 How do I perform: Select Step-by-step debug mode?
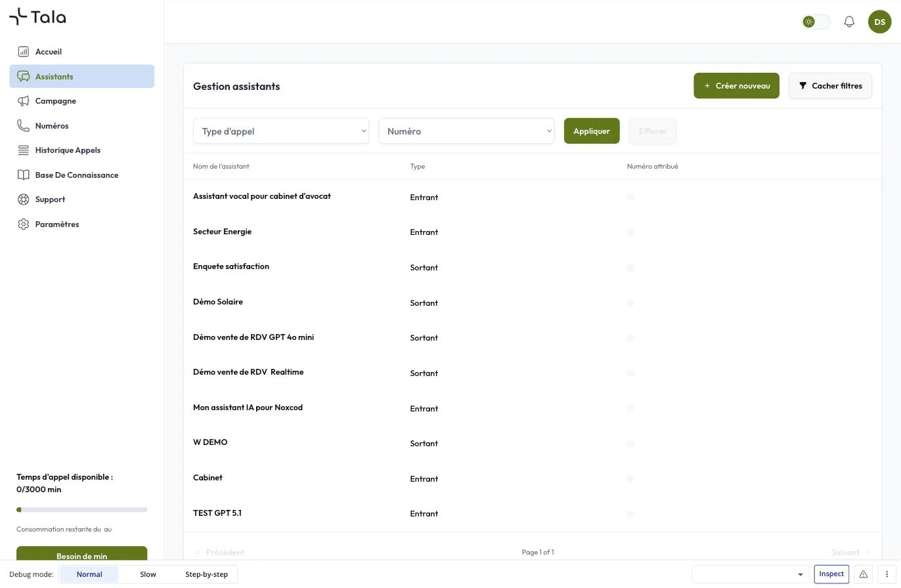point(206,574)
